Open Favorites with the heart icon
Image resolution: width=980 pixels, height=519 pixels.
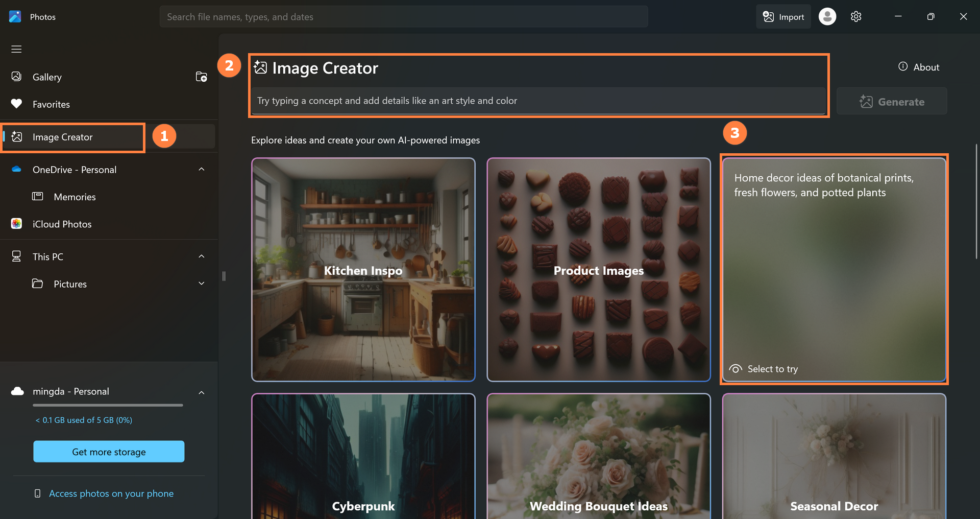point(16,104)
